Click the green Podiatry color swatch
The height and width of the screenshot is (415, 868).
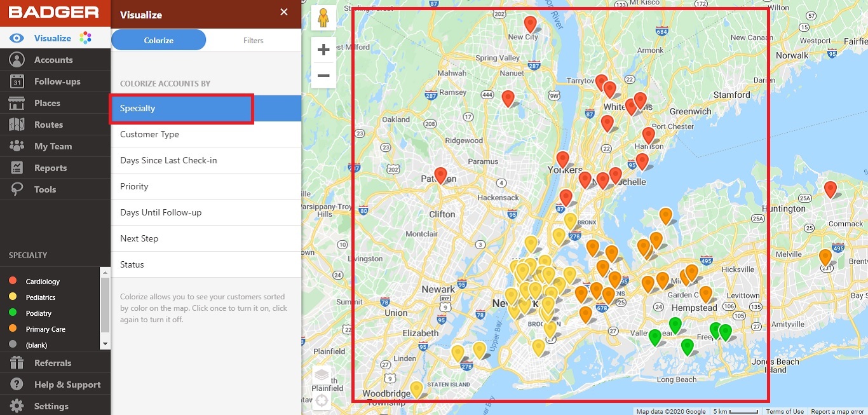(14, 313)
